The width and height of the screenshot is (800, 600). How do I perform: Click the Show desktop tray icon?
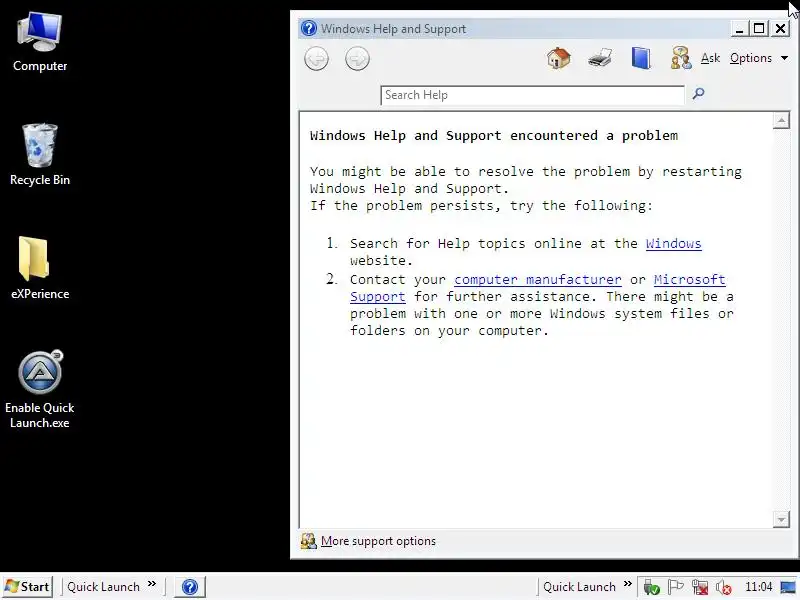click(x=788, y=587)
